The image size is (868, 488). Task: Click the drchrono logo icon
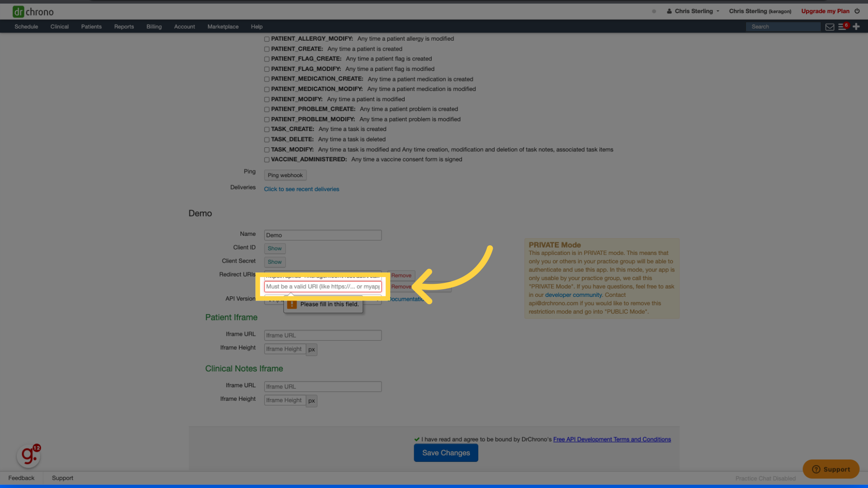coord(18,12)
